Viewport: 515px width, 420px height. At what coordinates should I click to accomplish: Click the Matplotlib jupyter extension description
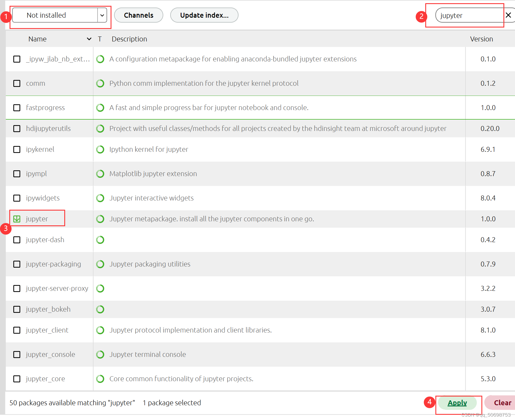pos(153,174)
